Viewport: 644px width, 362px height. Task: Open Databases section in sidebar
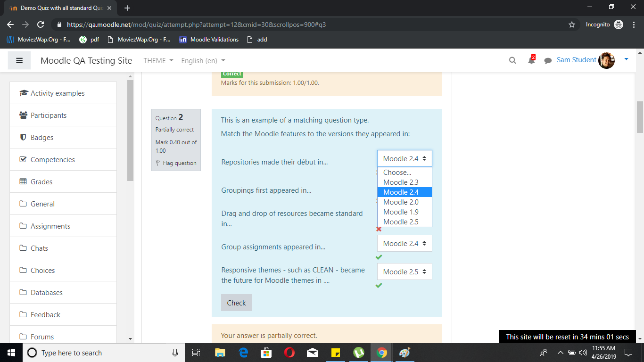point(63,293)
